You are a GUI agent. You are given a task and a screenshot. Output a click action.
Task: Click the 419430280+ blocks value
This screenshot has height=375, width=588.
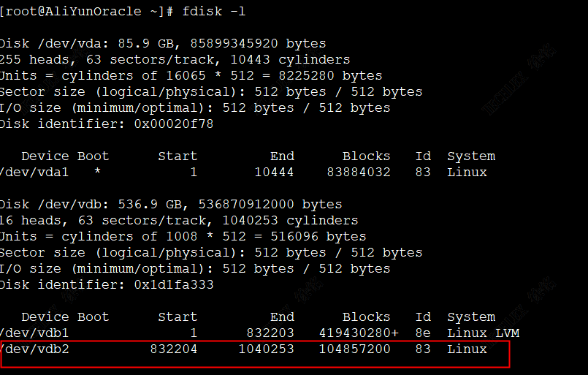(x=358, y=333)
